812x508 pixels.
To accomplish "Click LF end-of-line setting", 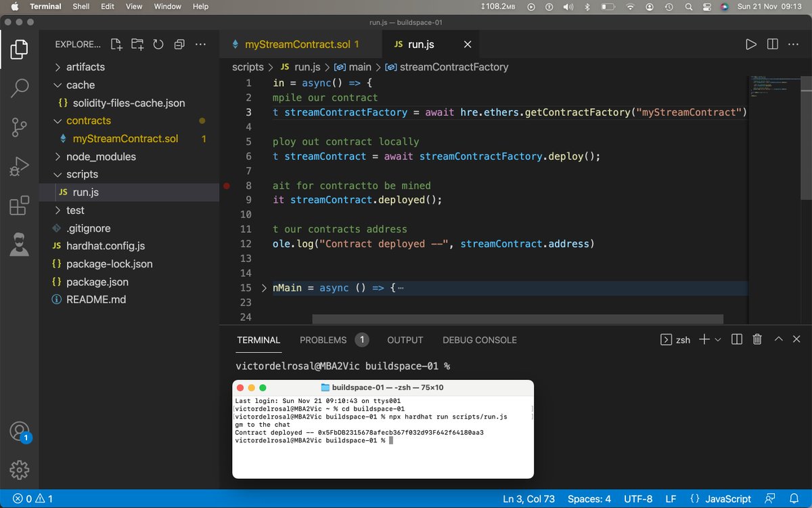I will [x=671, y=499].
